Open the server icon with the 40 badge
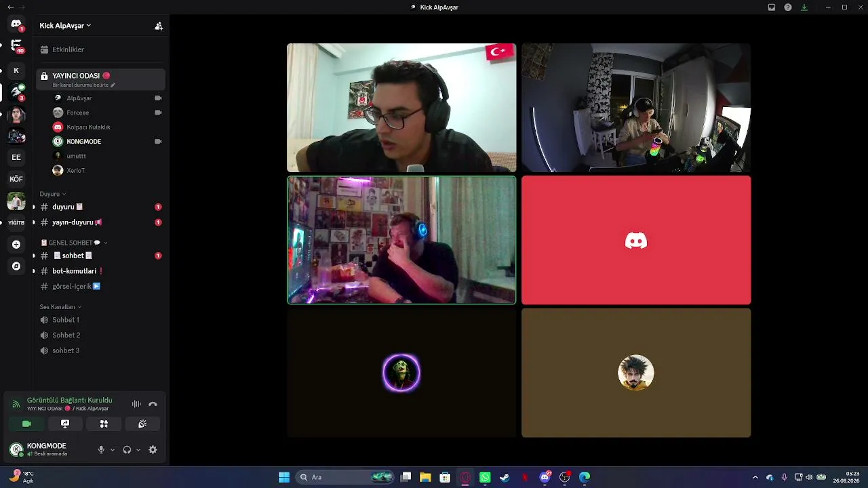This screenshot has height=488, width=868. 16,46
